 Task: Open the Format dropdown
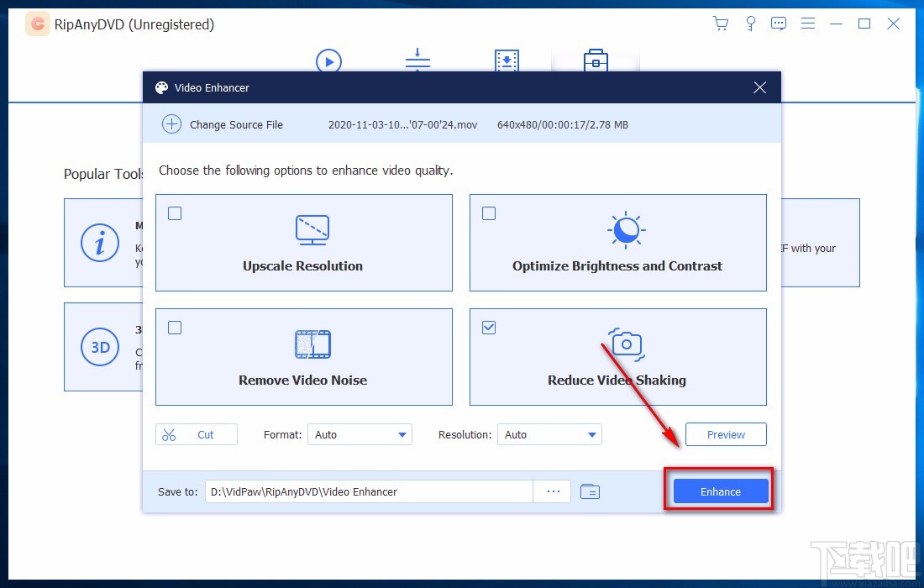pyautogui.click(x=360, y=435)
